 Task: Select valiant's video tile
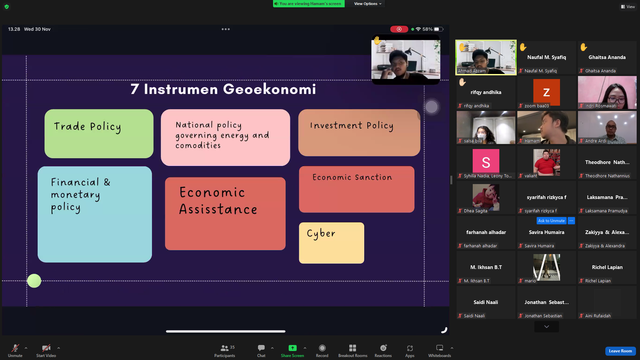click(x=547, y=162)
